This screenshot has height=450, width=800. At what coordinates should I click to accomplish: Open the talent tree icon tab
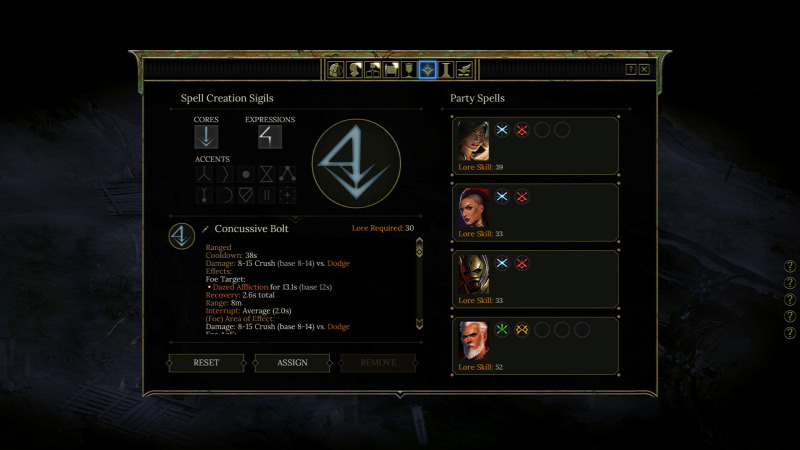coord(372,69)
